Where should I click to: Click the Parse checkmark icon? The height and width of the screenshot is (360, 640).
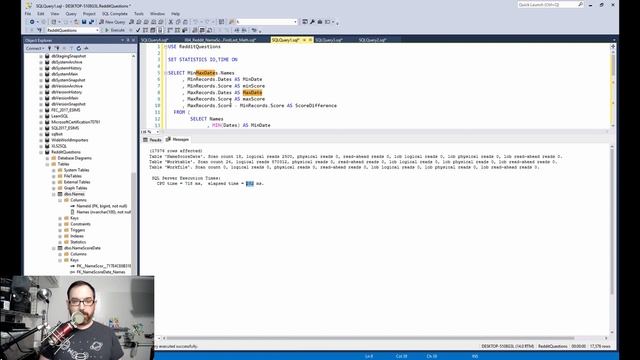138,30
